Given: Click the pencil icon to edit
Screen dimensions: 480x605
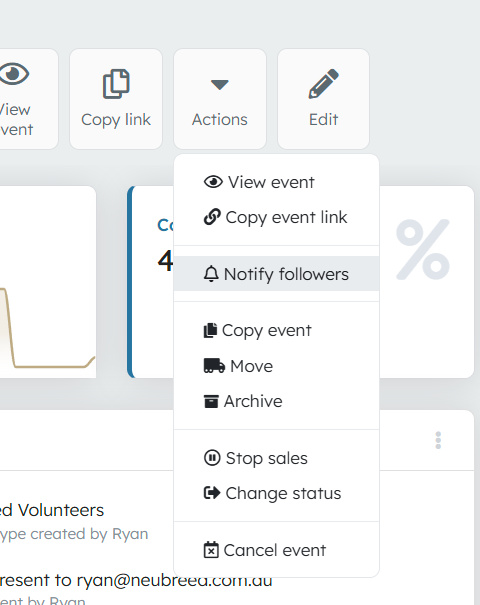Looking at the screenshot, I should pos(323,84).
